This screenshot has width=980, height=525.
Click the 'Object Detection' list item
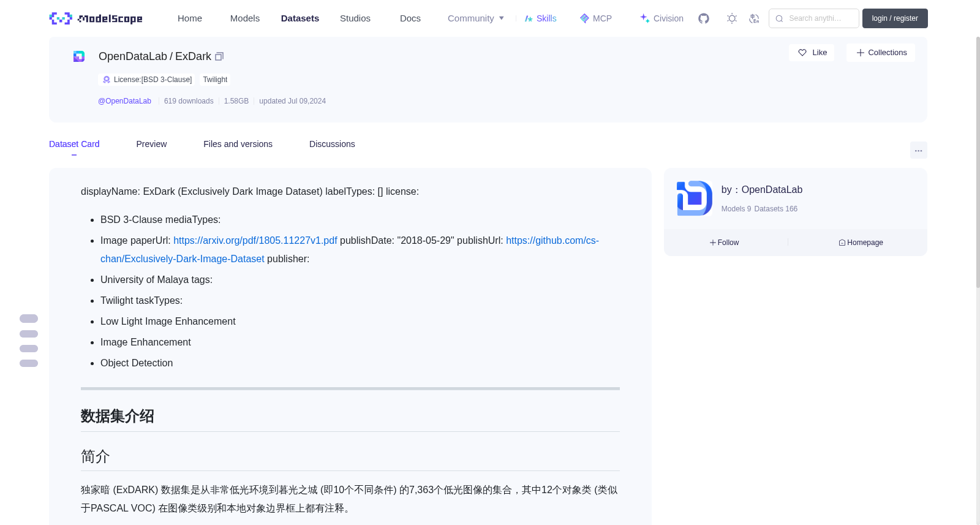coord(137,363)
